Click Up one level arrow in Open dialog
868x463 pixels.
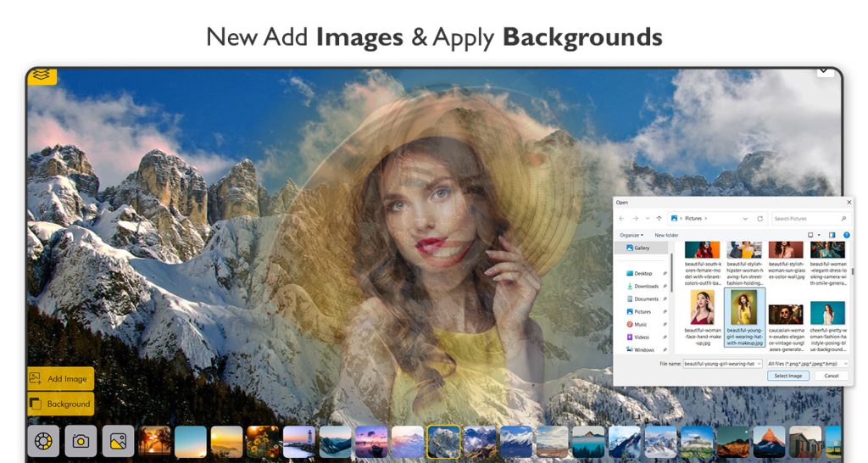tap(659, 219)
